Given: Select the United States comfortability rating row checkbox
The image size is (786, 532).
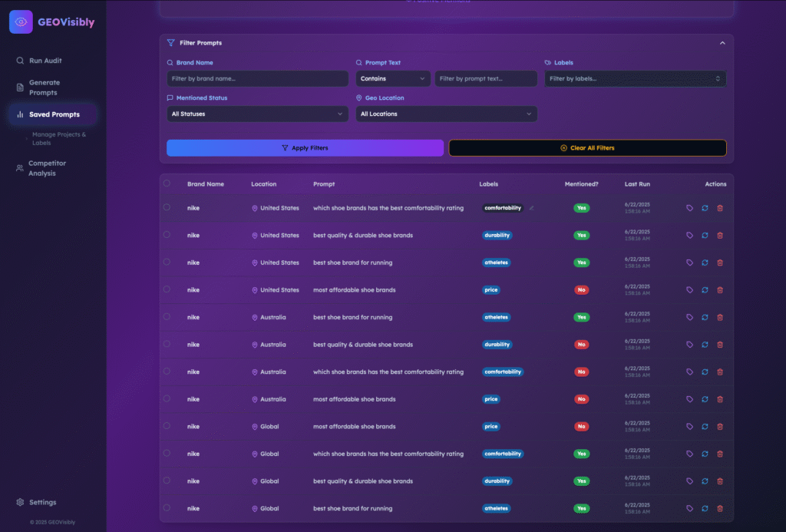Looking at the screenshot, I should tap(167, 207).
